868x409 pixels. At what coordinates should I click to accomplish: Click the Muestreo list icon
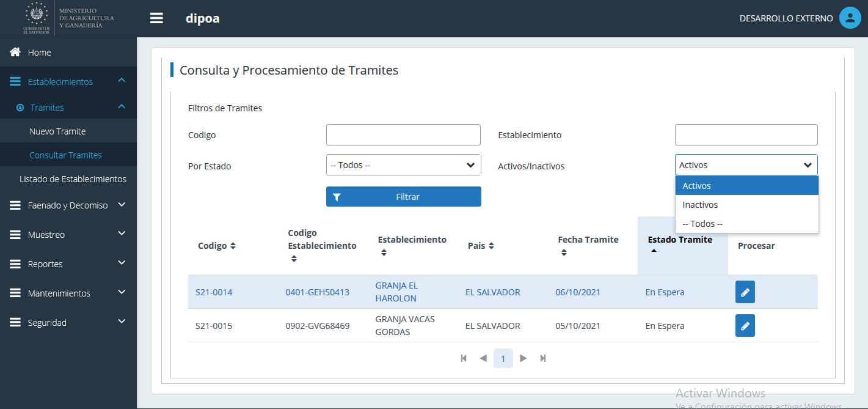15,235
